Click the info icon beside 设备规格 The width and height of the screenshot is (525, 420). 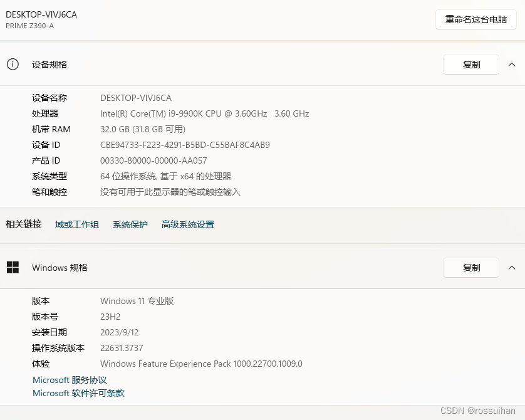(x=13, y=65)
